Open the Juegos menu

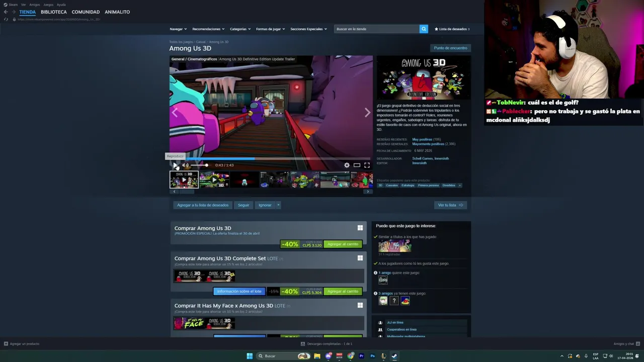click(48, 5)
